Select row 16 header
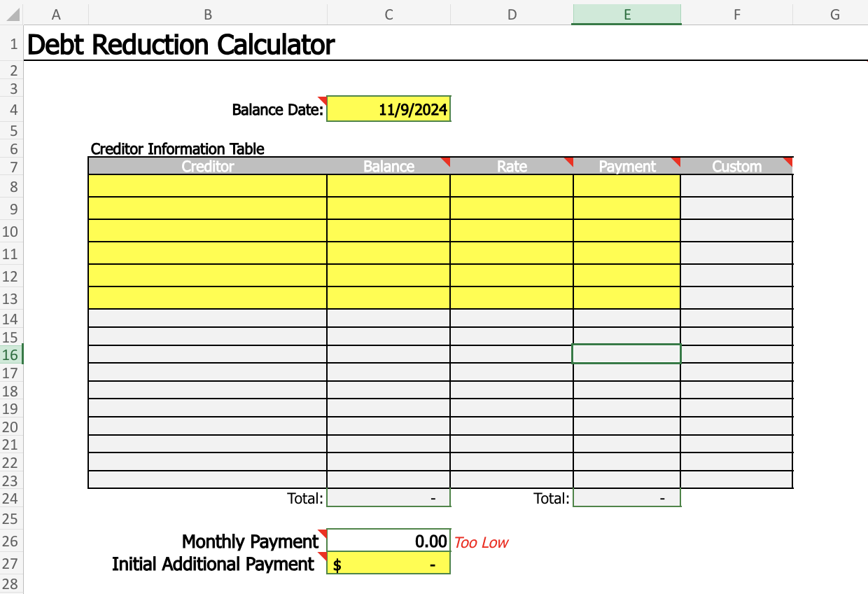 (x=12, y=354)
